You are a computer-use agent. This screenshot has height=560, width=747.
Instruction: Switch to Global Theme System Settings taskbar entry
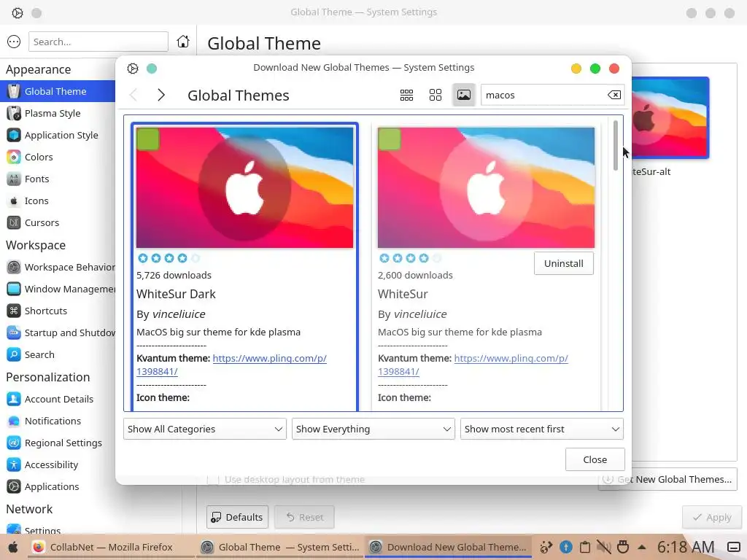(x=279, y=547)
